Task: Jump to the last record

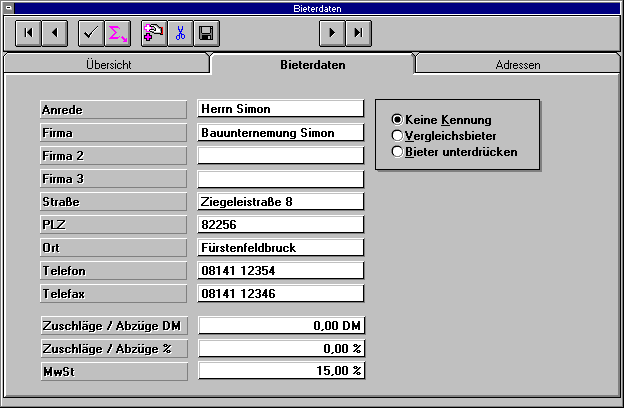Action: [x=358, y=33]
